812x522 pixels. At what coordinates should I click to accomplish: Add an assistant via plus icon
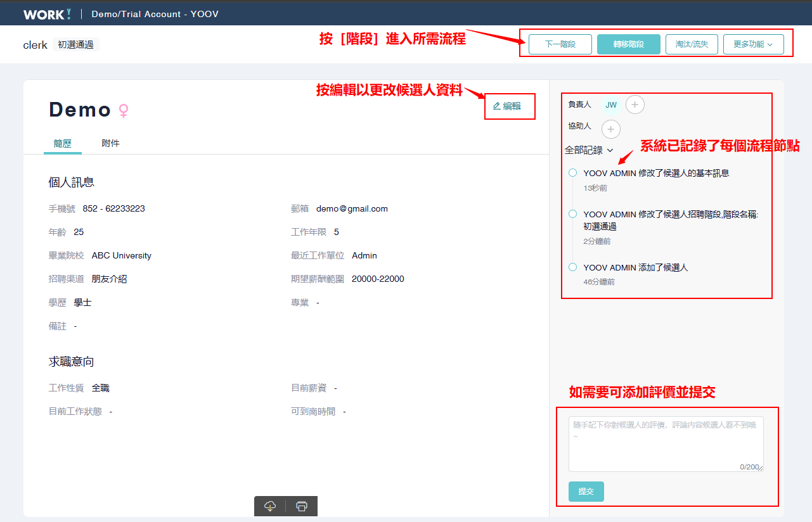610,129
